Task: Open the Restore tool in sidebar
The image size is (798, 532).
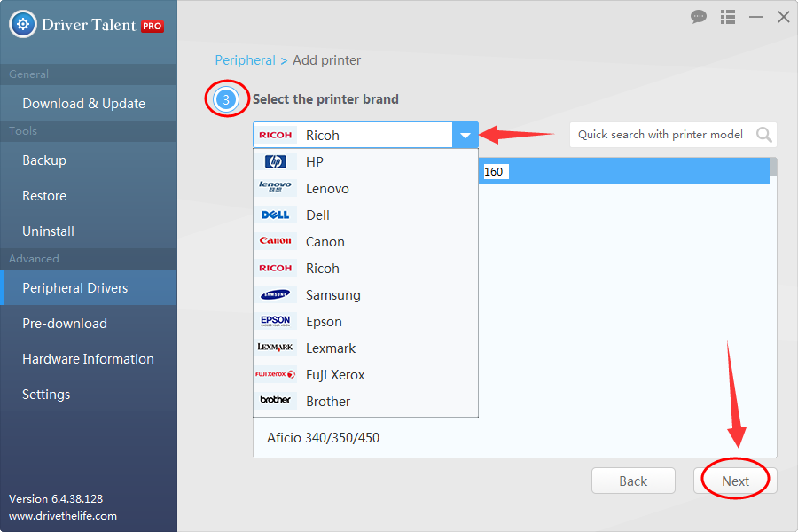Action: [89, 195]
